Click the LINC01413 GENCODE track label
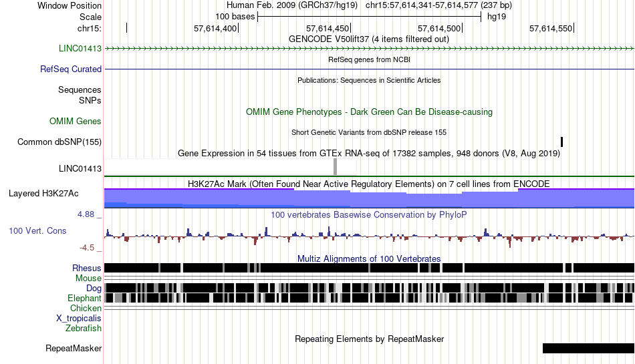 coord(80,49)
